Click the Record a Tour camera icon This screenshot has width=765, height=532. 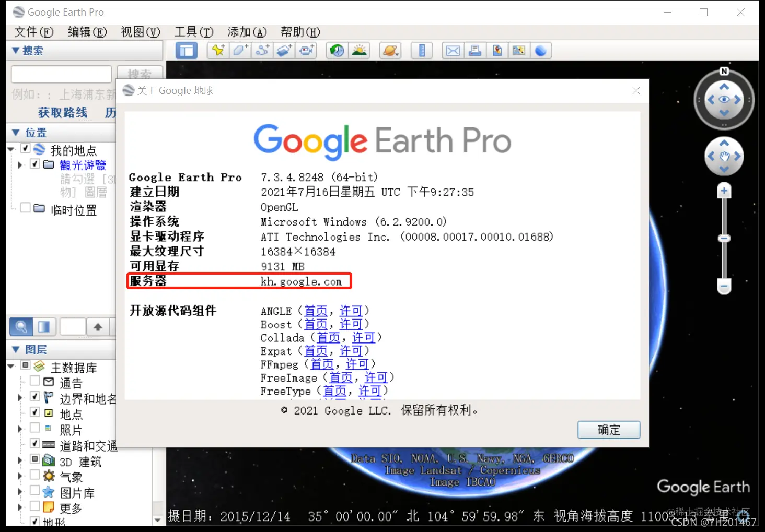click(306, 51)
